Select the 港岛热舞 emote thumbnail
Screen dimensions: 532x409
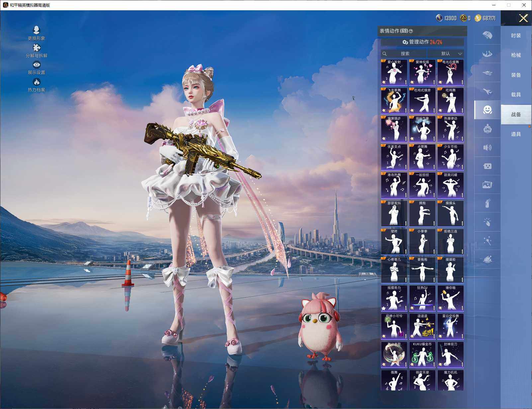[x=394, y=186]
